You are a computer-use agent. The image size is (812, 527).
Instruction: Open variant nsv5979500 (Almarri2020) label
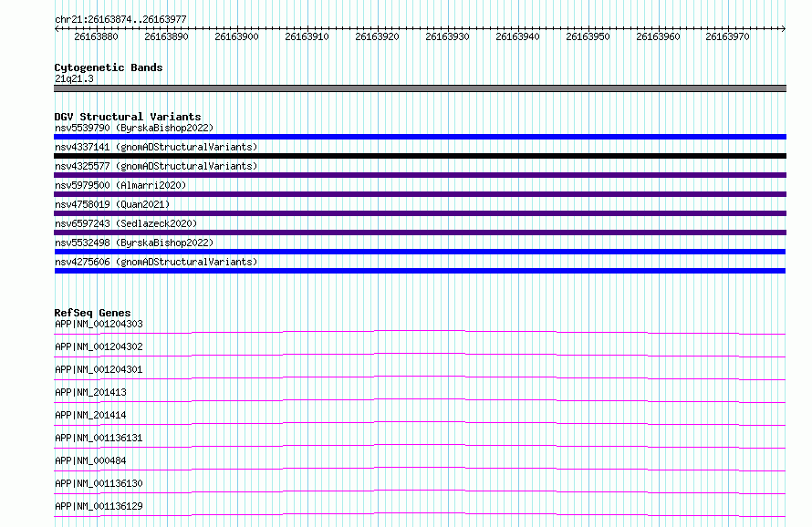click(x=120, y=185)
